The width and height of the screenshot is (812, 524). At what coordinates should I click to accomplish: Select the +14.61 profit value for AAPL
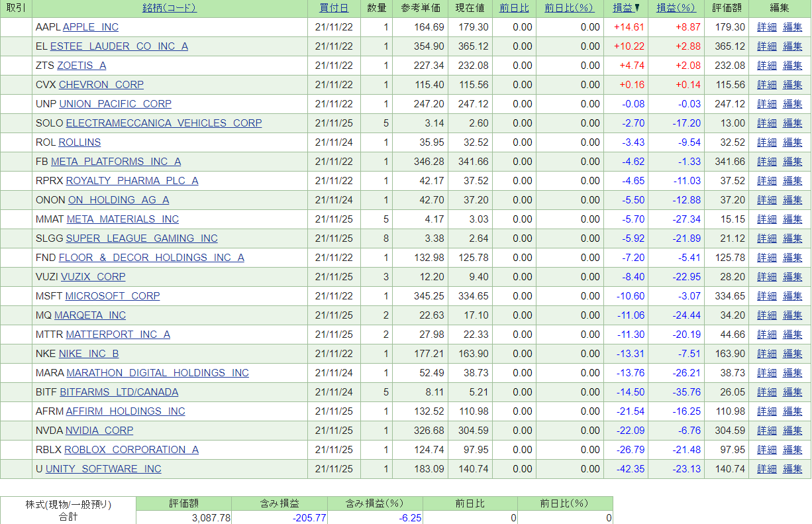click(629, 27)
